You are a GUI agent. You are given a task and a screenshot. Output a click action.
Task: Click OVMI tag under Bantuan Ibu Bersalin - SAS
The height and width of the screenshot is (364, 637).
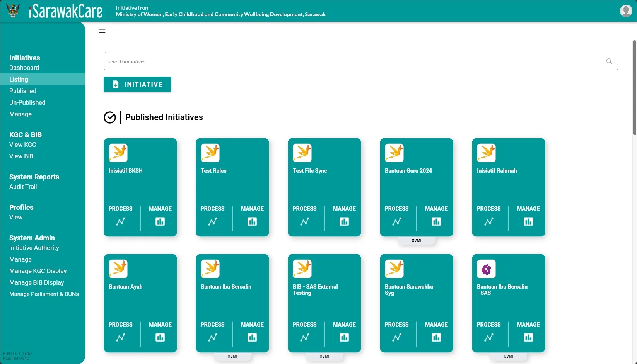(x=509, y=356)
